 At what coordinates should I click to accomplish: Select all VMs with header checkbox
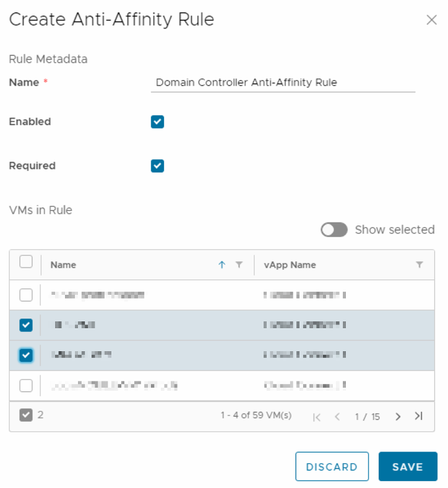pos(26,262)
